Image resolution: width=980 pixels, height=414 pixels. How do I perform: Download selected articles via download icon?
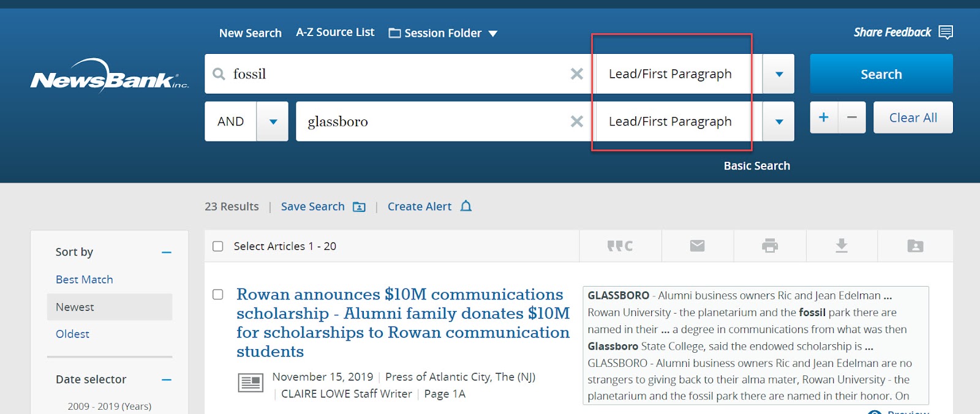coord(842,246)
